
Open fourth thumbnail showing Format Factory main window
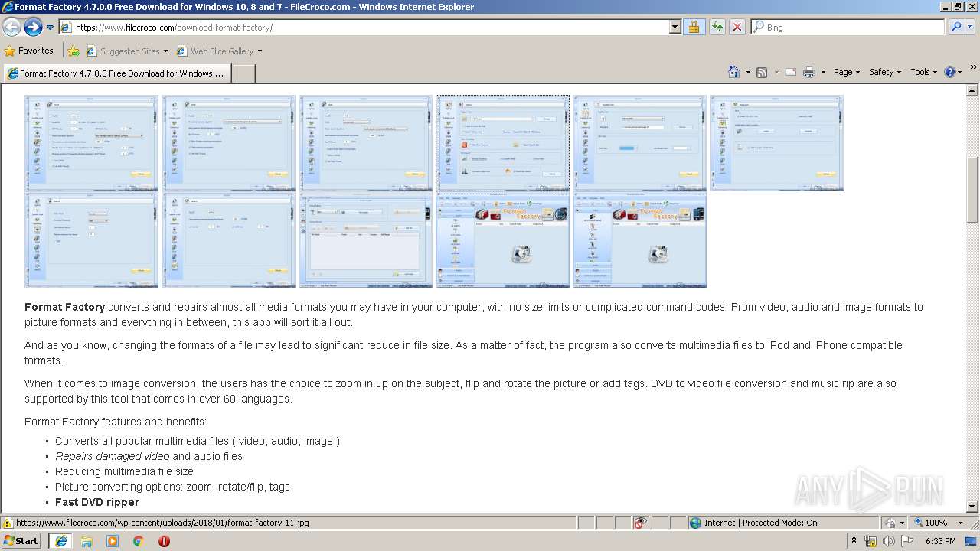point(502,240)
